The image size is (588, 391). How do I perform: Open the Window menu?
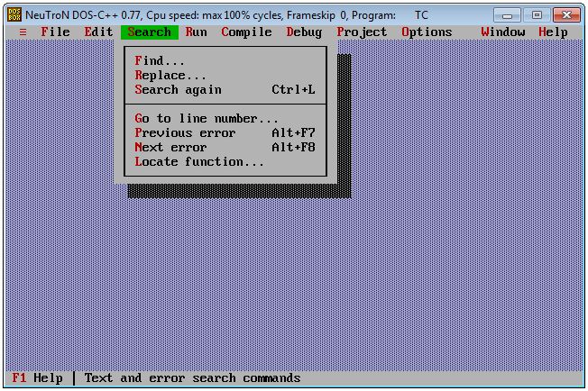click(x=503, y=32)
